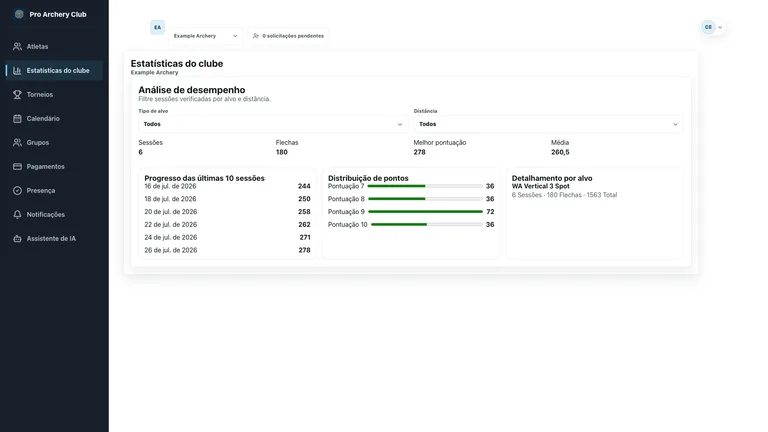Click the Distribuição de pontos heading
The width and height of the screenshot is (768, 432).
click(x=368, y=178)
